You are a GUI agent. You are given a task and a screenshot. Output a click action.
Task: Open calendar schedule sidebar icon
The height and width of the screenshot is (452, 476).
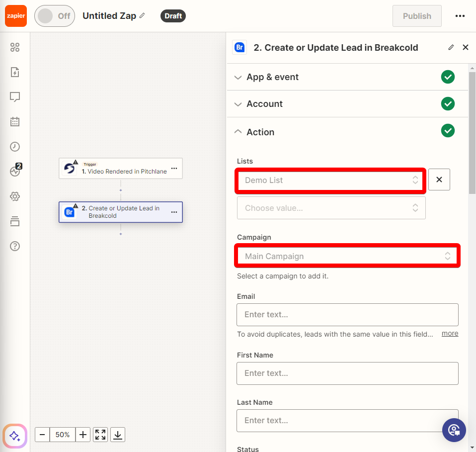[x=15, y=122]
